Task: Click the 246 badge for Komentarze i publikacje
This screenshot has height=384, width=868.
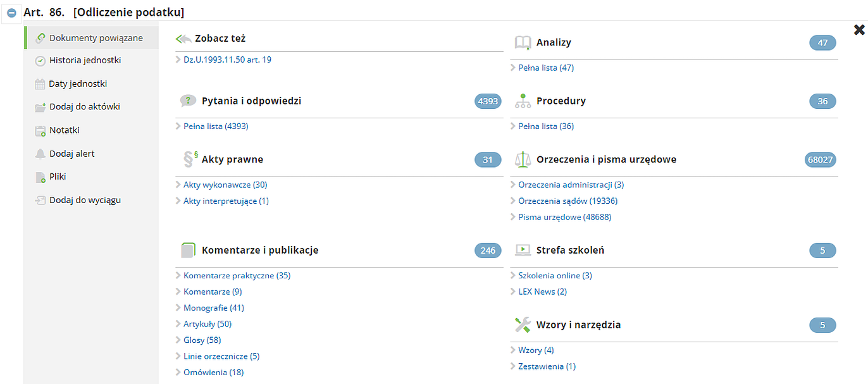Action: 488,251
